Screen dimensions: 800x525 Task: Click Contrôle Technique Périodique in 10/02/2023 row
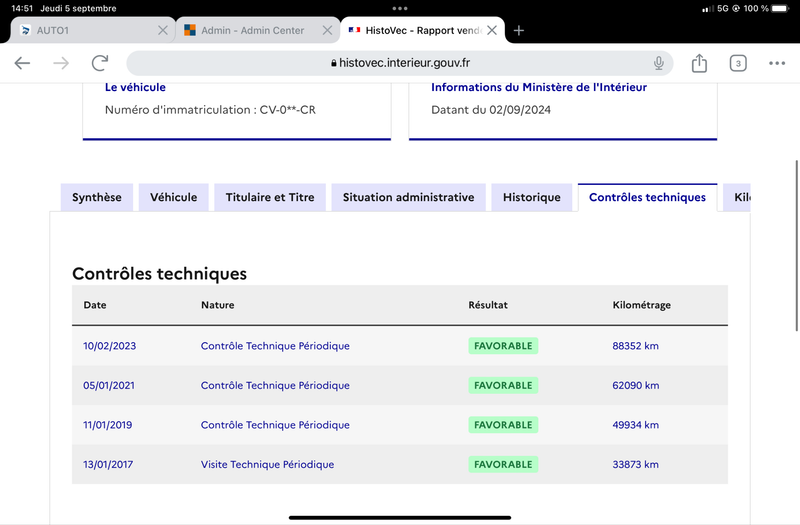coord(276,346)
